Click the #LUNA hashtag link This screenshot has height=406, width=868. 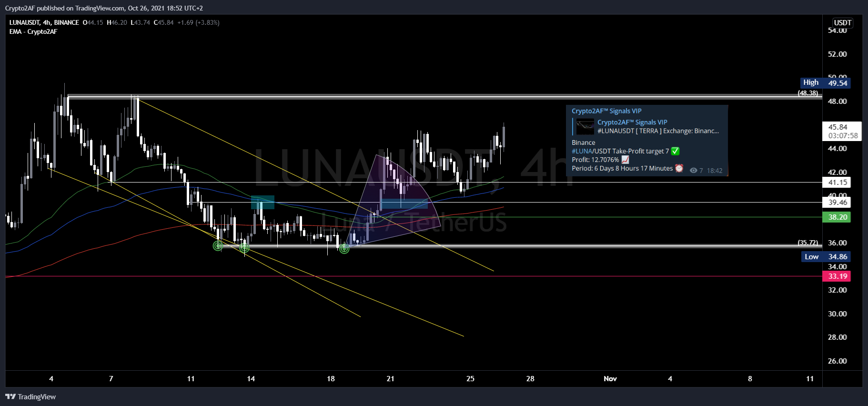582,151
